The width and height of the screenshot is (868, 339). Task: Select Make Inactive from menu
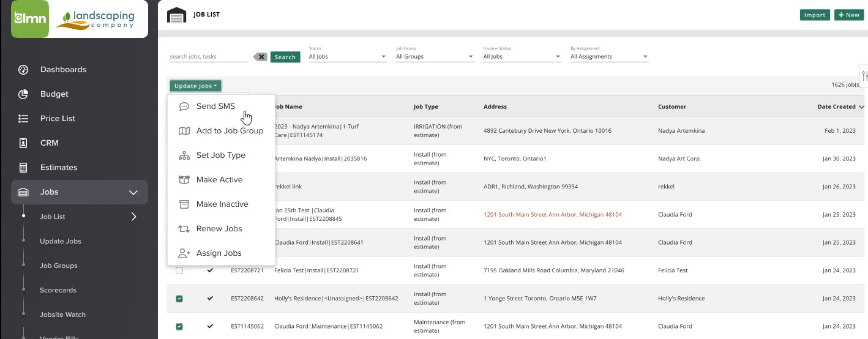tap(222, 204)
